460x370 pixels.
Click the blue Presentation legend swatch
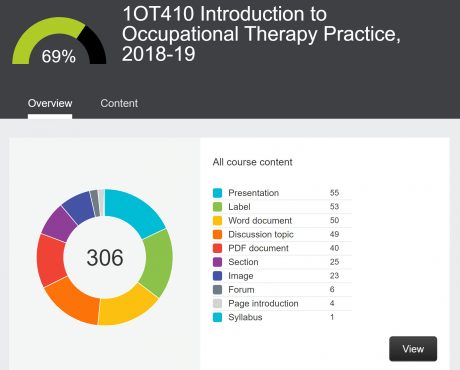(217, 193)
